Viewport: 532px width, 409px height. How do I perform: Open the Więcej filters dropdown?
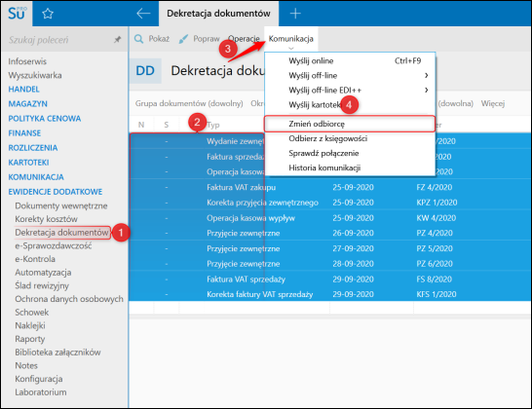pos(493,103)
